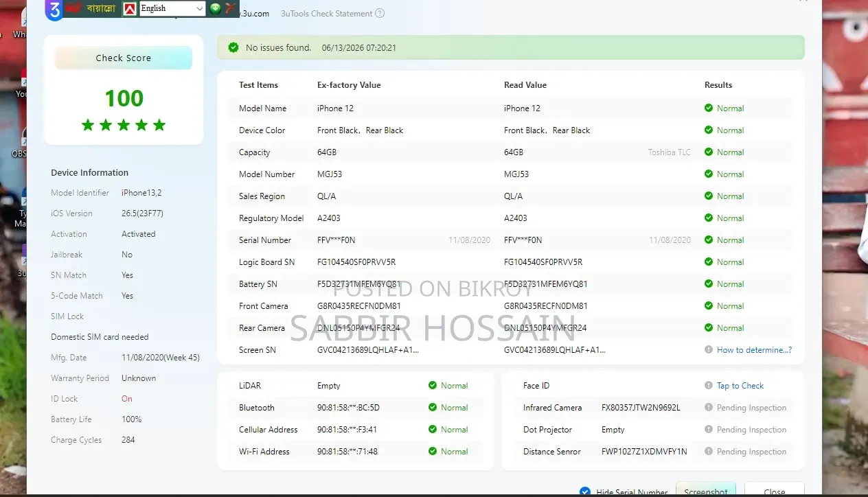Click Toshiba TLC label in Capacity row
The height and width of the screenshot is (497, 868).
(x=670, y=152)
